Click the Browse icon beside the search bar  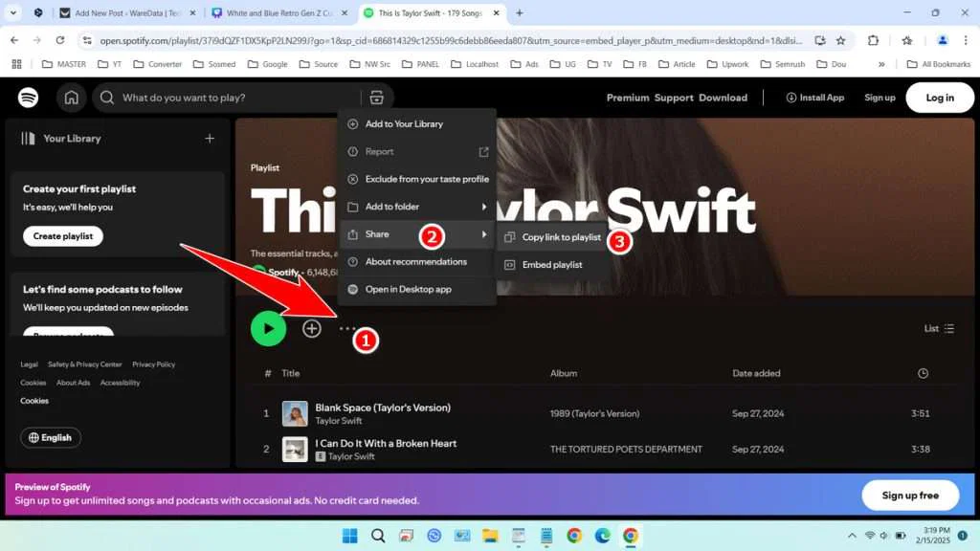pyautogui.click(x=377, y=97)
